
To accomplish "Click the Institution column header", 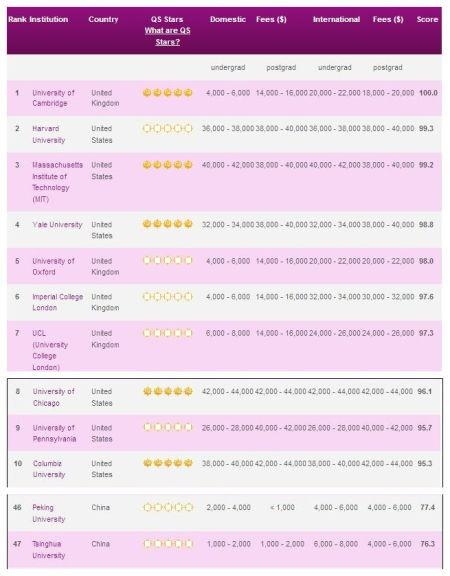I will 48,19.
